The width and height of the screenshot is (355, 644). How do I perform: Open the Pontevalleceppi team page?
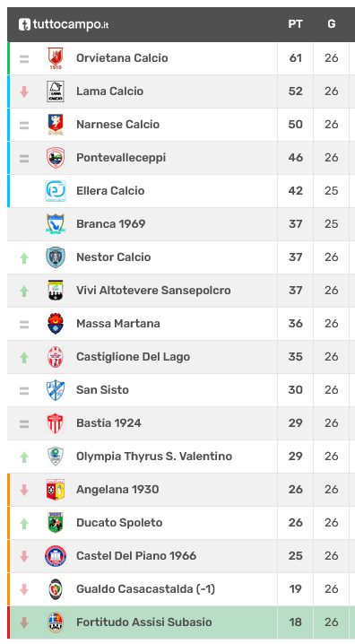(x=121, y=157)
